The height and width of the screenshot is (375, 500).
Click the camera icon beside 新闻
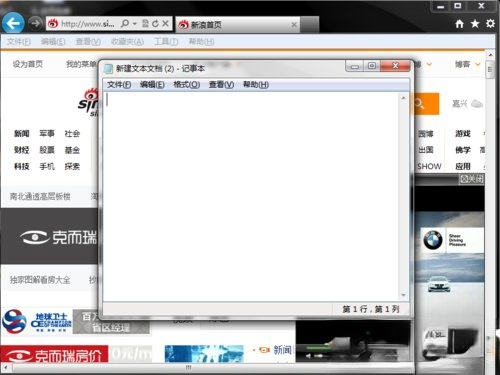[265, 350]
